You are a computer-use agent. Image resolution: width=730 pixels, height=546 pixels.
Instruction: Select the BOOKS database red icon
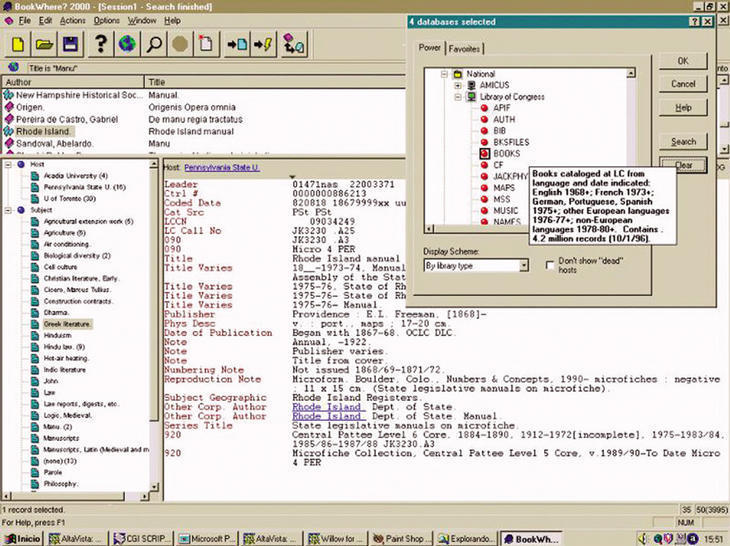click(484, 154)
